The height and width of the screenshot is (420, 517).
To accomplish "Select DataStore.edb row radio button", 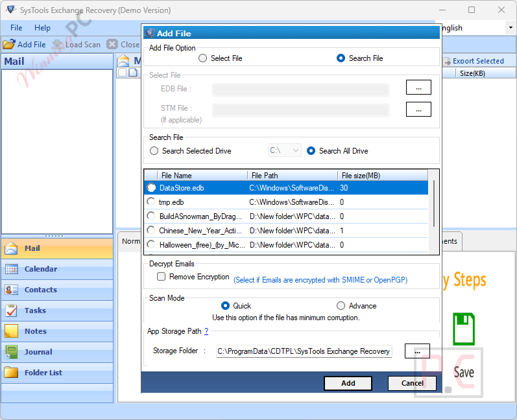I will (151, 188).
